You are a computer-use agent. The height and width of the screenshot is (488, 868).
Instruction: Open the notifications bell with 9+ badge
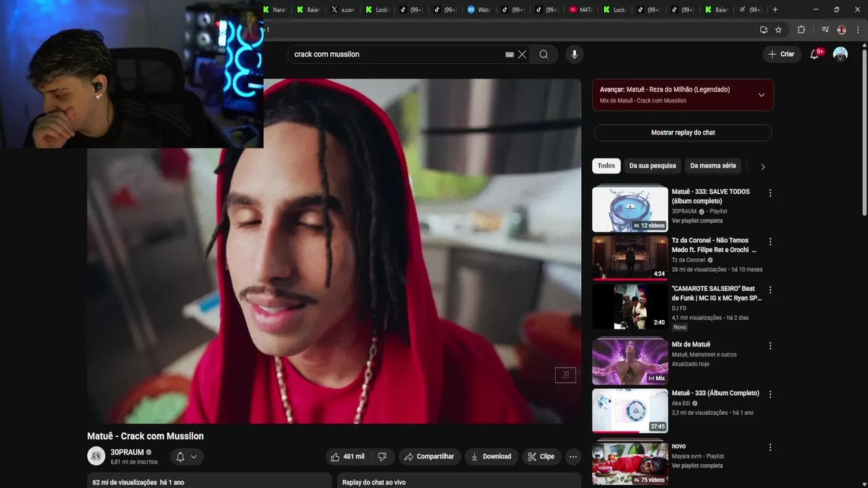point(814,54)
